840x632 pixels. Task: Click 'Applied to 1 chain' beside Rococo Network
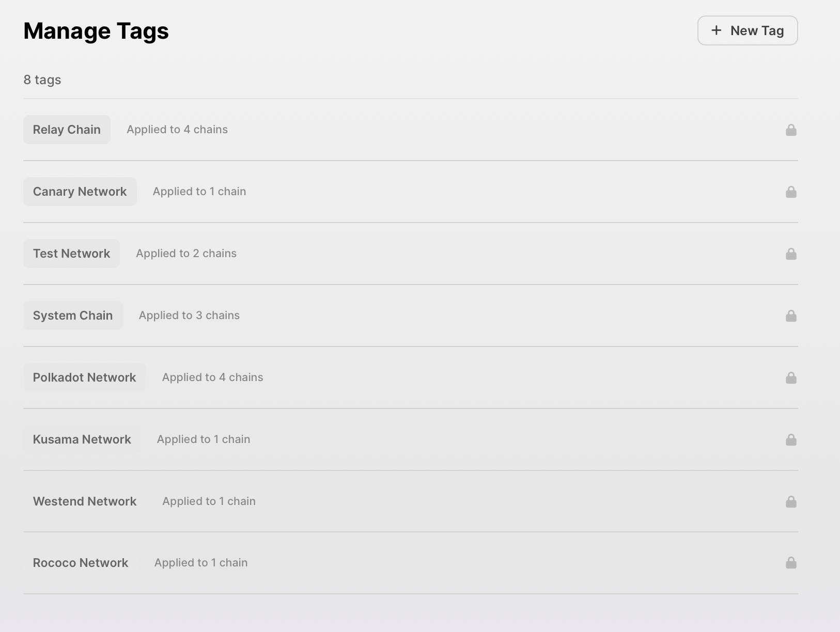[x=201, y=563]
